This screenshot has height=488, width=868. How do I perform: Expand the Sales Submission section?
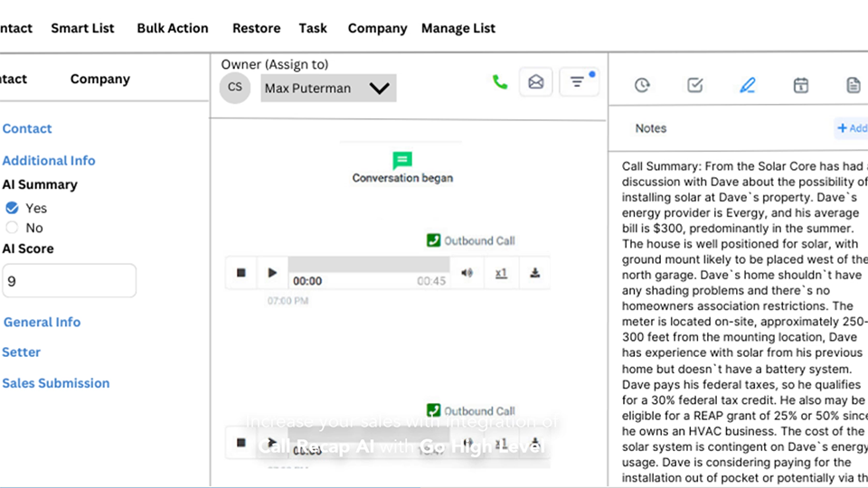[x=56, y=383]
